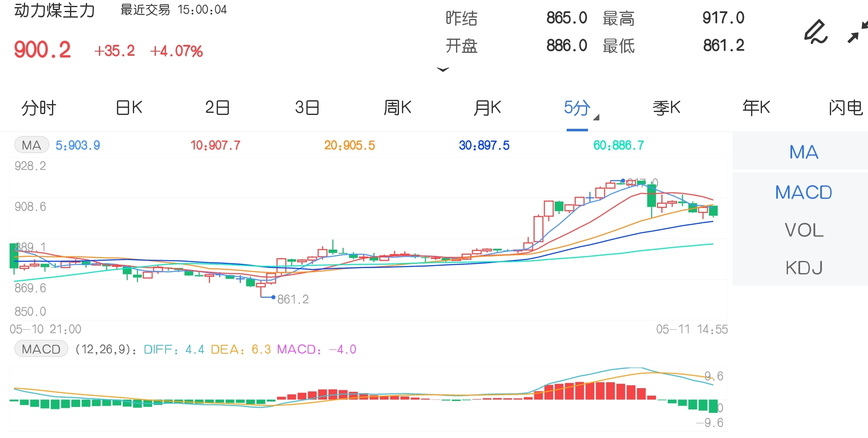
Task: Select the 3日 tab
Action: [307, 108]
